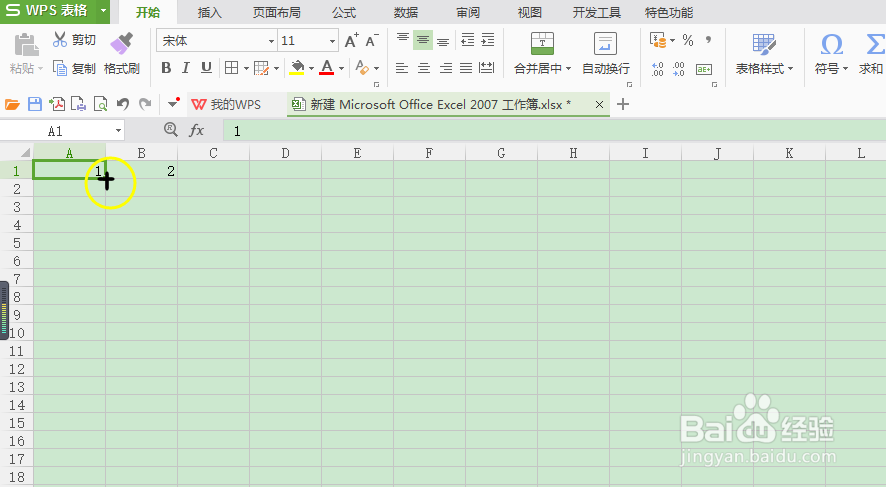Decrease font size with the A- icon
Screen dimensions: 886x487
(372, 41)
